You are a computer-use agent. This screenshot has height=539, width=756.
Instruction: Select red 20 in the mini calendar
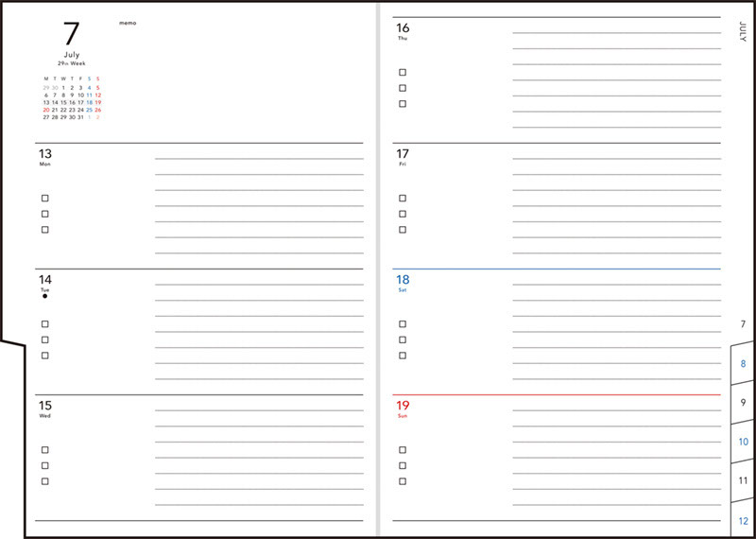coord(46,110)
